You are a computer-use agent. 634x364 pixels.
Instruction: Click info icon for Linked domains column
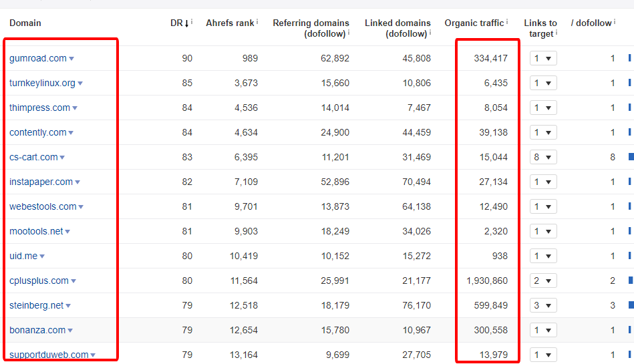[x=430, y=32]
